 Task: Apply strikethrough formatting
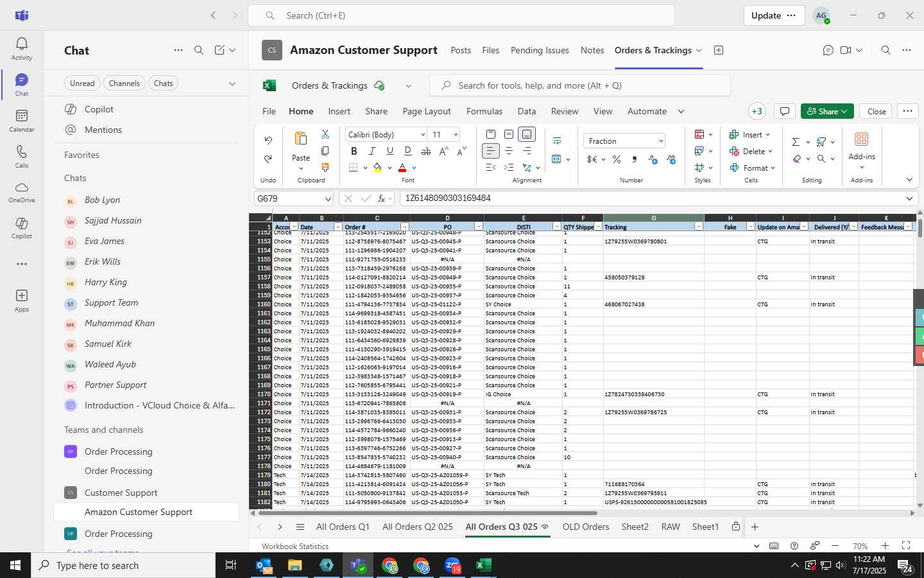coord(426,151)
